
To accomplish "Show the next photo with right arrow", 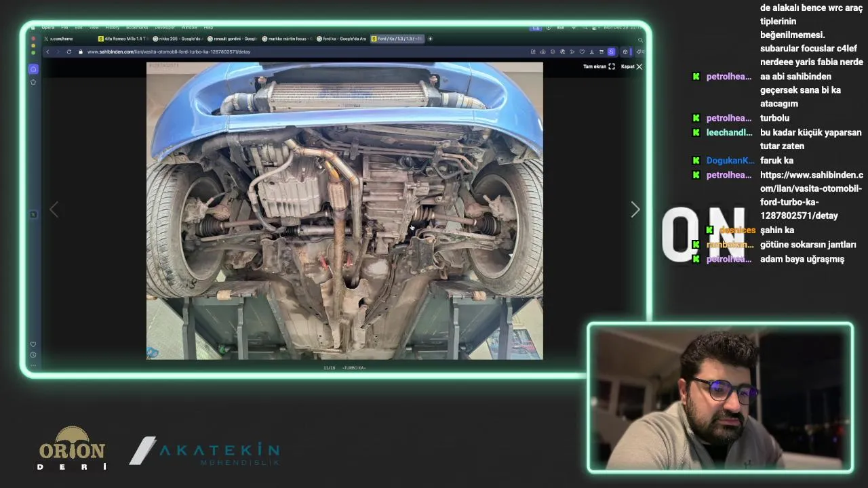I will [635, 210].
